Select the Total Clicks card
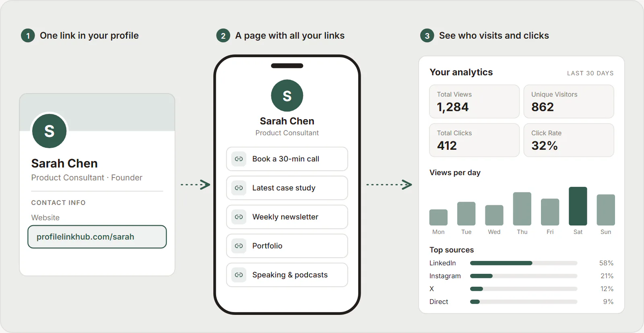The height and width of the screenshot is (333, 644). click(x=475, y=140)
